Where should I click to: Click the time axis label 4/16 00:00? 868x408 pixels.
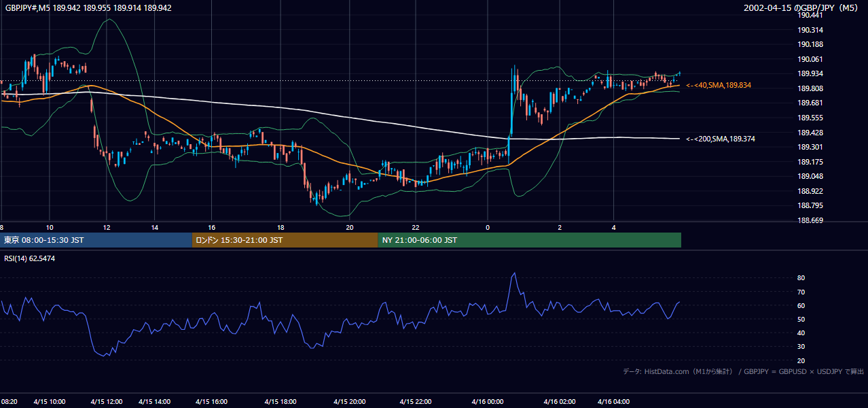[x=487, y=402]
